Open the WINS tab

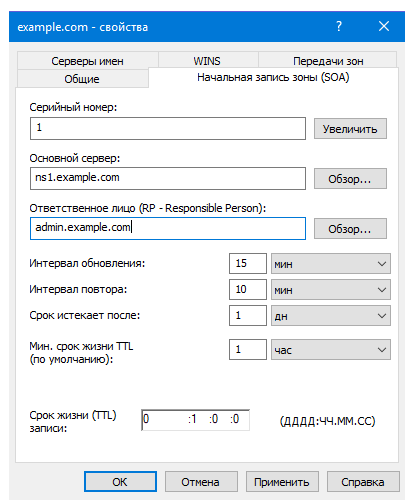(x=207, y=61)
